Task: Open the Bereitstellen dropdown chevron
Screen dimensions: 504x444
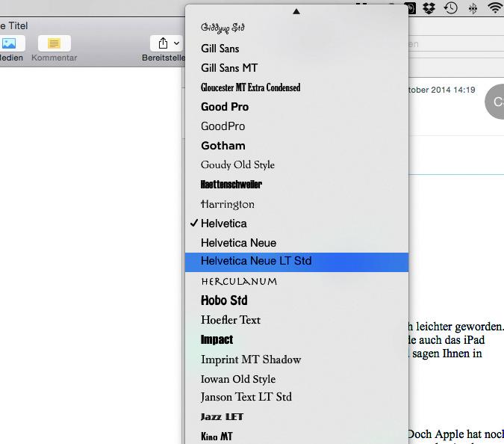Action: pyautogui.click(x=176, y=43)
